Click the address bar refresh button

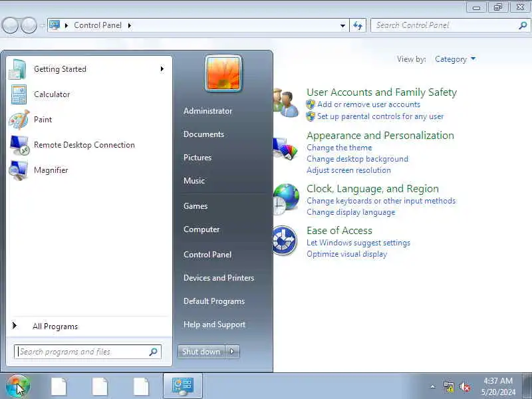pos(358,25)
